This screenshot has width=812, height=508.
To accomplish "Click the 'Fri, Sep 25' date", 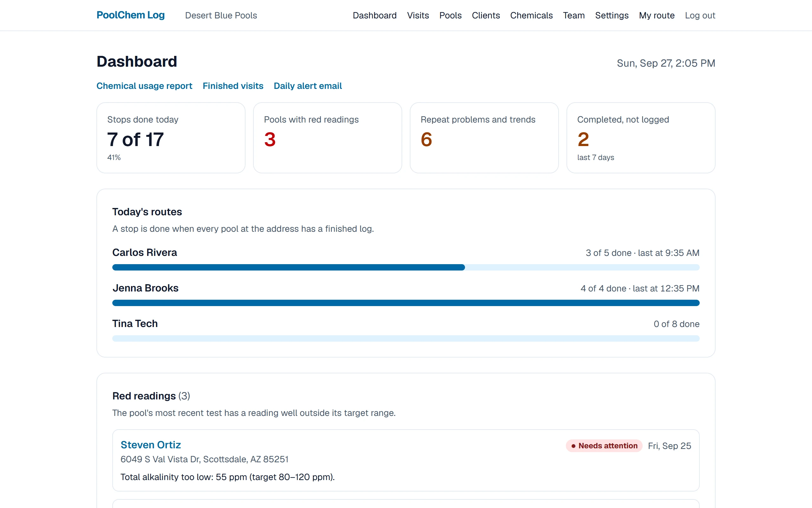I will 669,446.
